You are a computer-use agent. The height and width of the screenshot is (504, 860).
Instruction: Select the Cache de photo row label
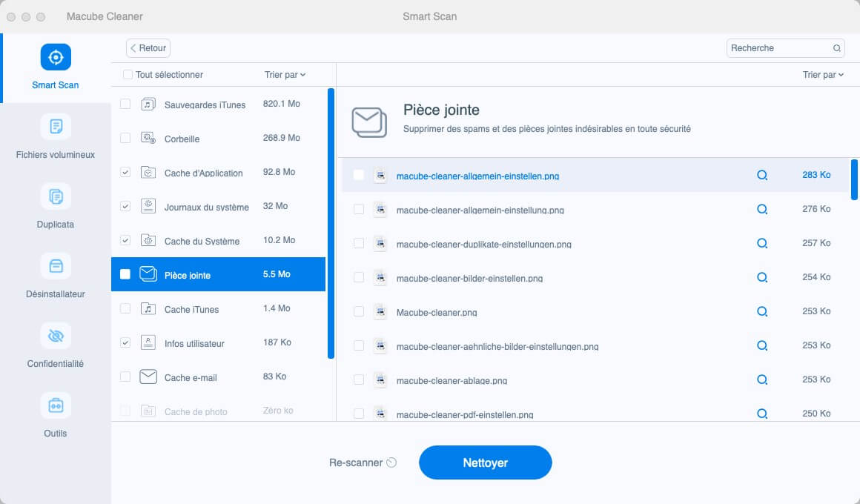click(x=196, y=411)
